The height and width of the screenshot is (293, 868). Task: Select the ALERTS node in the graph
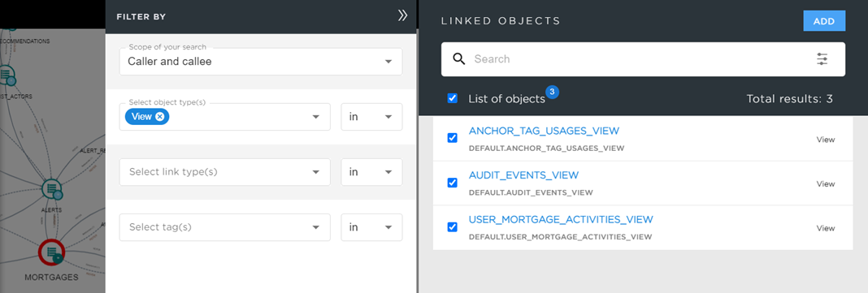pyautogui.click(x=51, y=189)
